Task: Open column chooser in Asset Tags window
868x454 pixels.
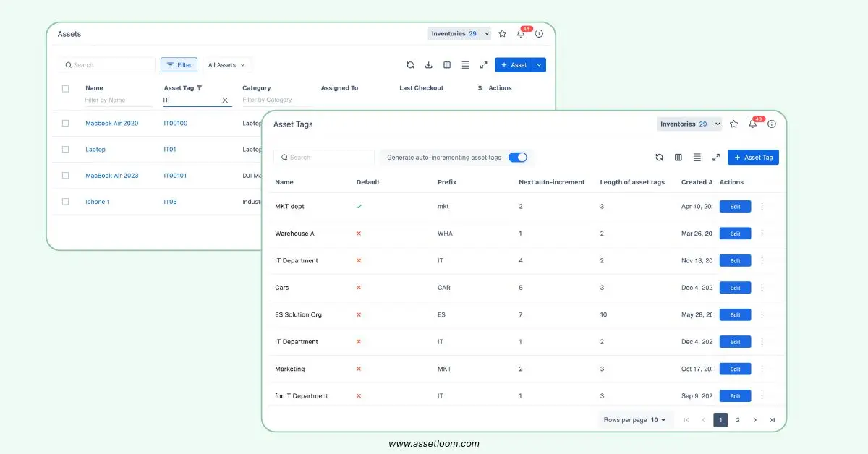Action: 678,157
